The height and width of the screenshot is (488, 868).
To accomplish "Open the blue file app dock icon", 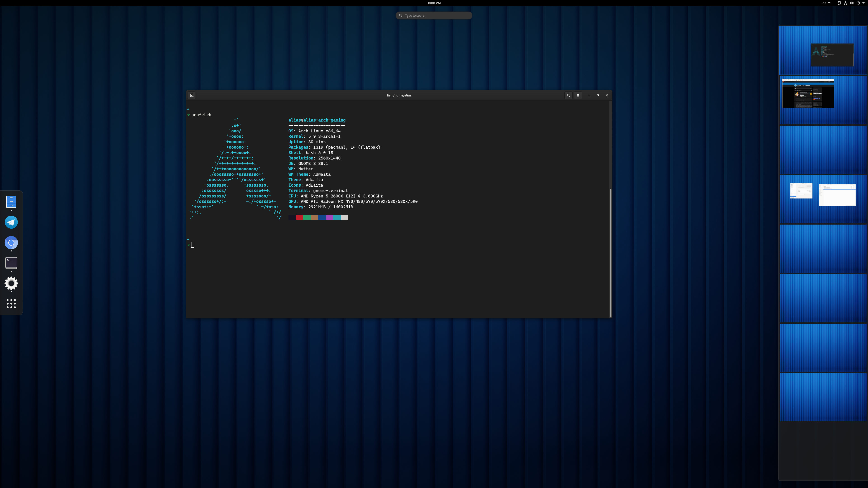I will tap(11, 202).
